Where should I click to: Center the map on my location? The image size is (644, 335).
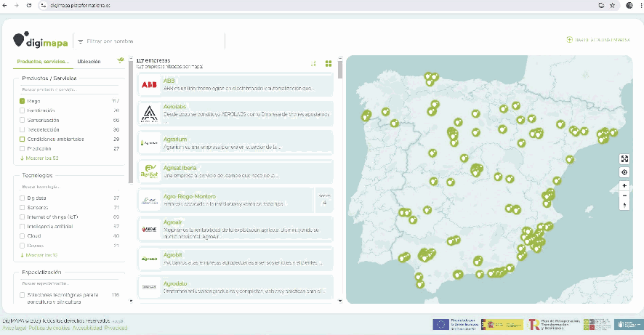[624, 172]
